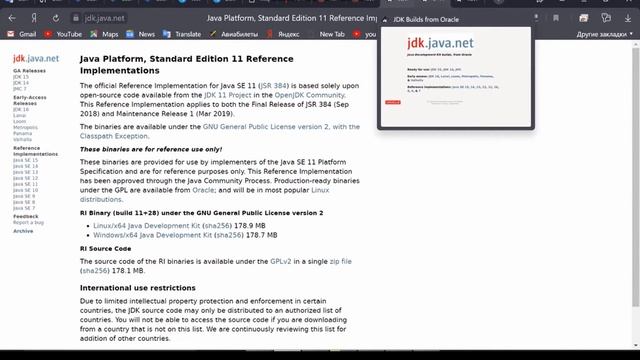Click the jdk.java.net address field
This screenshot has height=360, width=640.
[x=104, y=18]
